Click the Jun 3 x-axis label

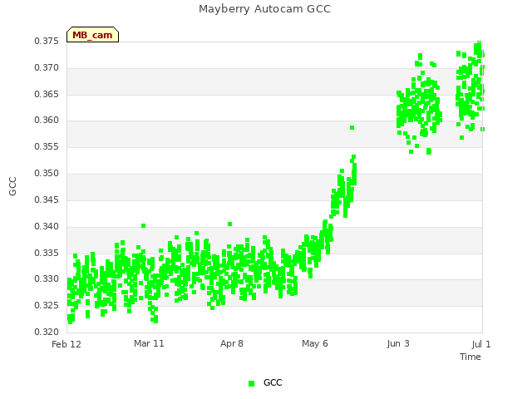398,343
